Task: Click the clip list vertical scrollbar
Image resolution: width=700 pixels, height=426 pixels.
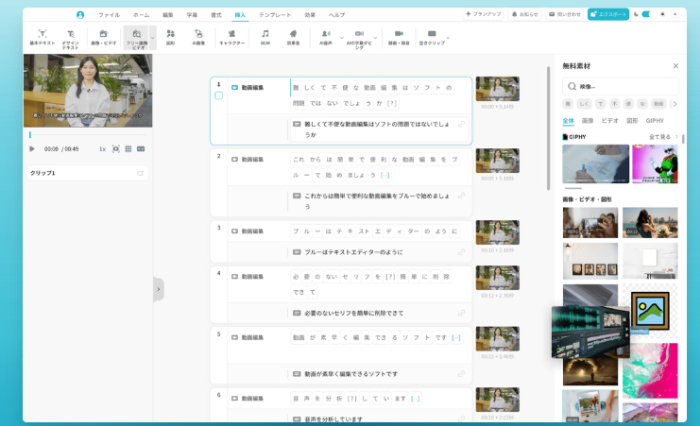Action: tap(548, 129)
